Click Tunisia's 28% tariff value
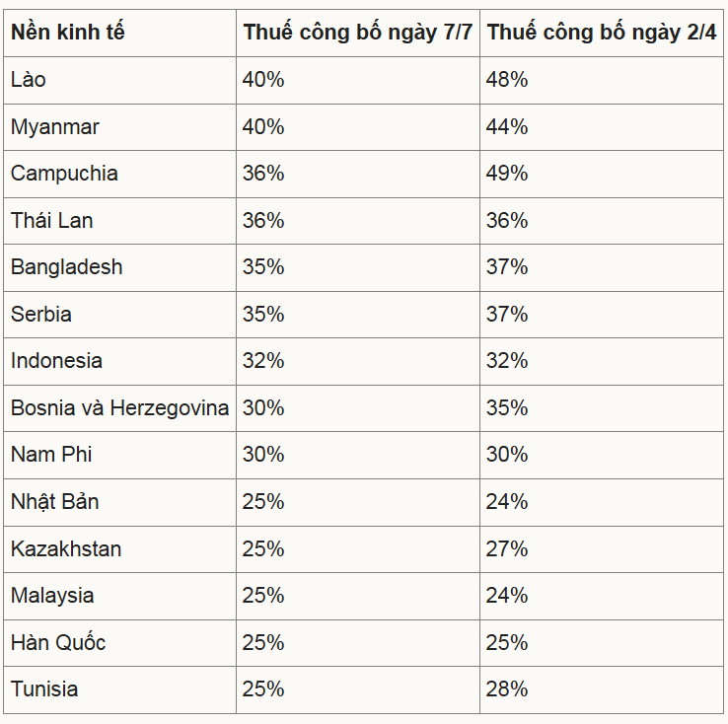This screenshot has width=728, height=724. [x=507, y=689]
